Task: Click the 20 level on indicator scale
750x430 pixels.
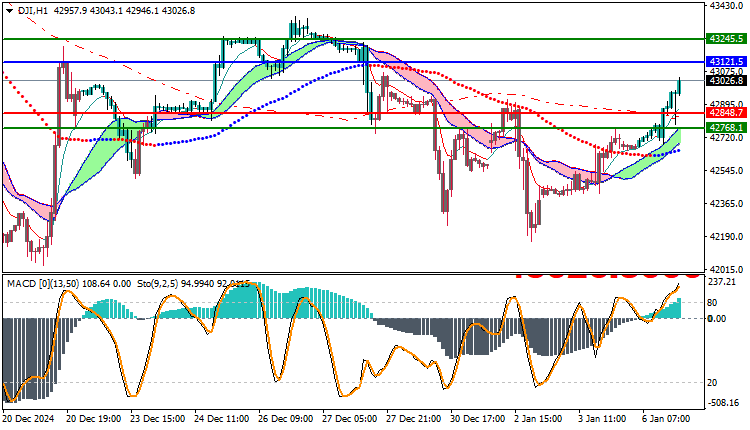Action: pos(712,383)
